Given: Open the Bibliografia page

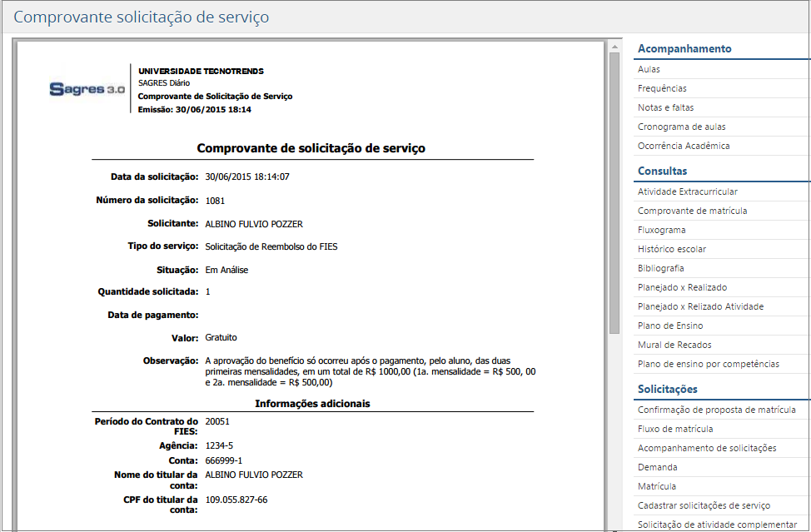Looking at the screenshot, I should click(660, 267).
